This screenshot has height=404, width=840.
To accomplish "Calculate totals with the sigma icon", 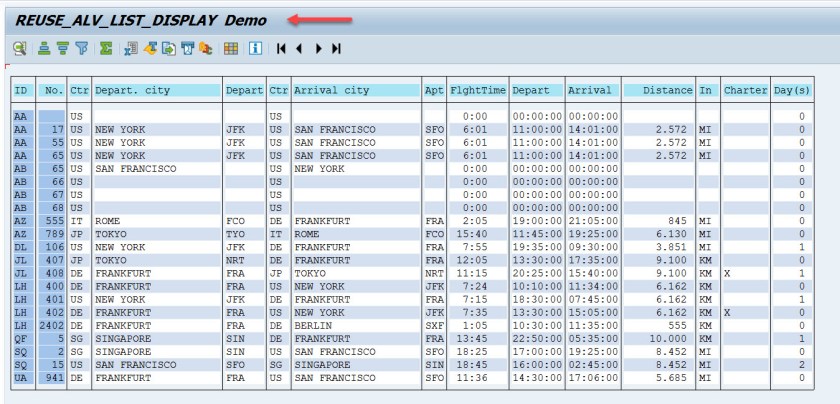I will [x=106, y=49].
